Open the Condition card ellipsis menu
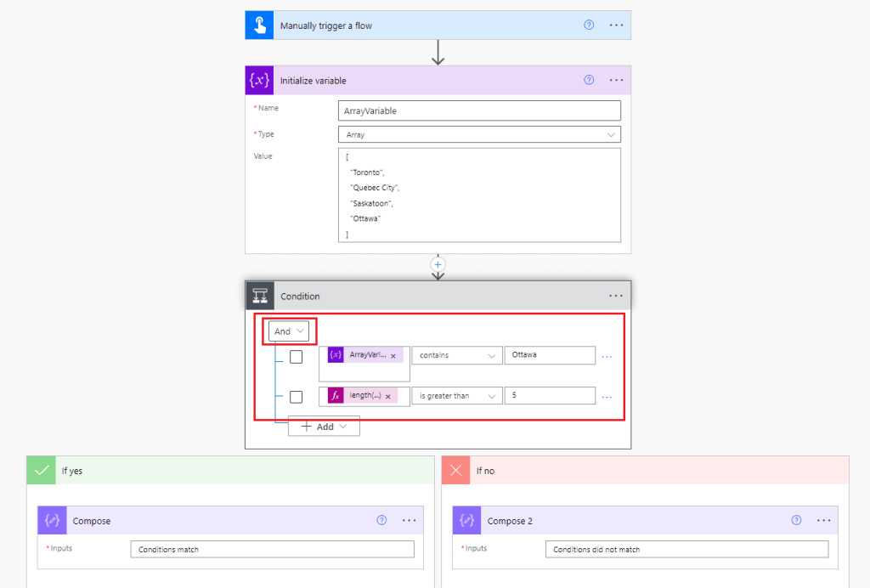Image resolution: width=870 pixels, height=588 pixels. click(x=616, y=296)
